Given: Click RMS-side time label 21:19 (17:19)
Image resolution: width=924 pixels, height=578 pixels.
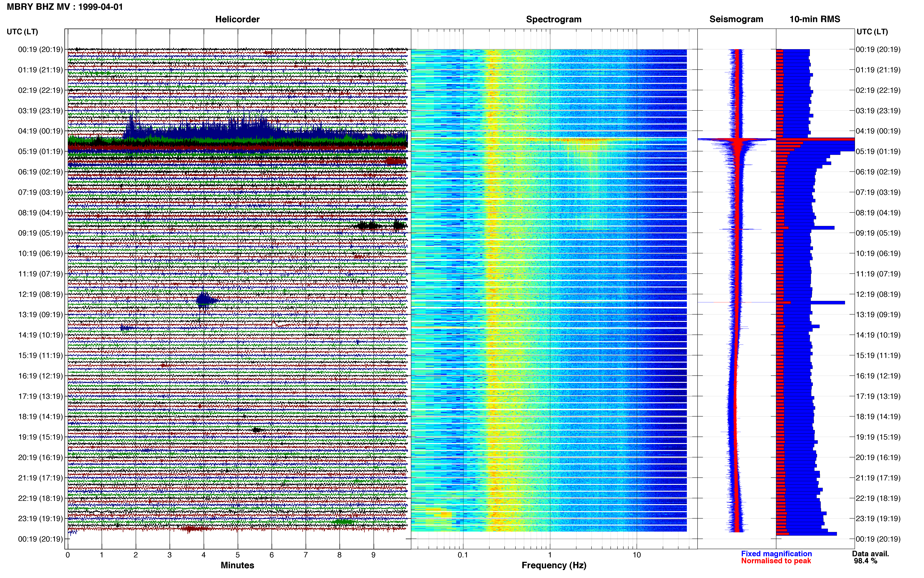Looking at the screenshot, I should [878, 478].
